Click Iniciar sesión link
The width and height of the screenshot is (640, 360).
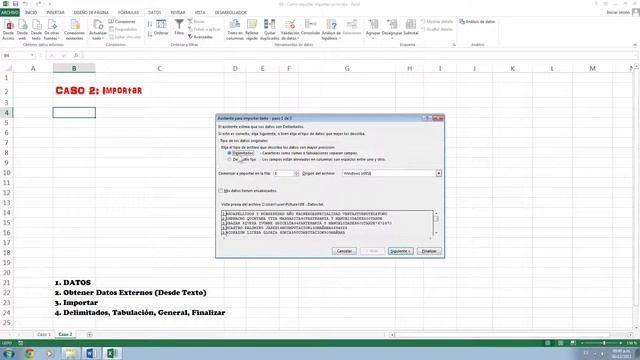click(618, 13)
